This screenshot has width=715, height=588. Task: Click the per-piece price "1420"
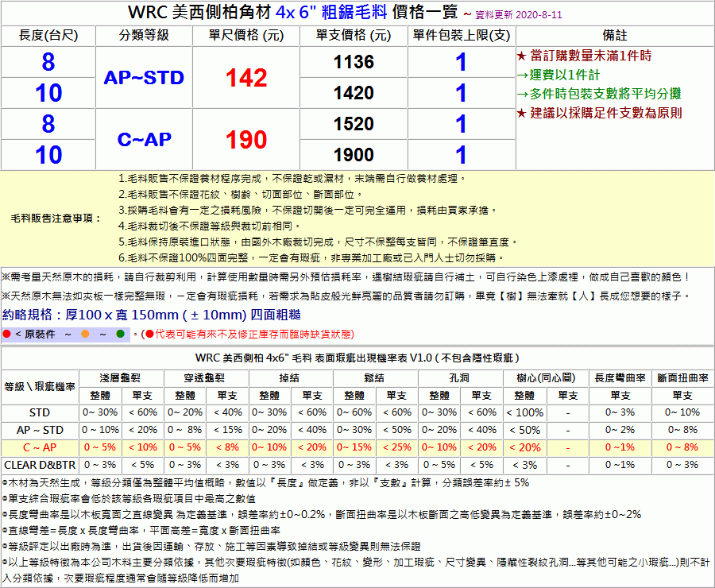click(x=354, y=93)
